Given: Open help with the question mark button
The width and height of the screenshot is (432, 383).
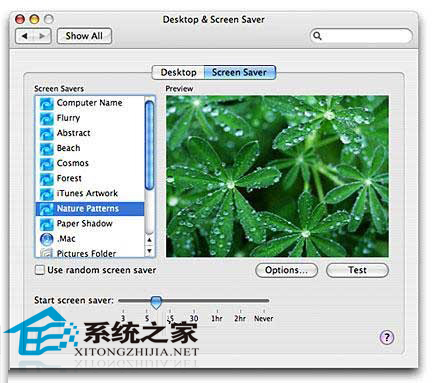Looking at the screenshot, I should tap(387, 337).
